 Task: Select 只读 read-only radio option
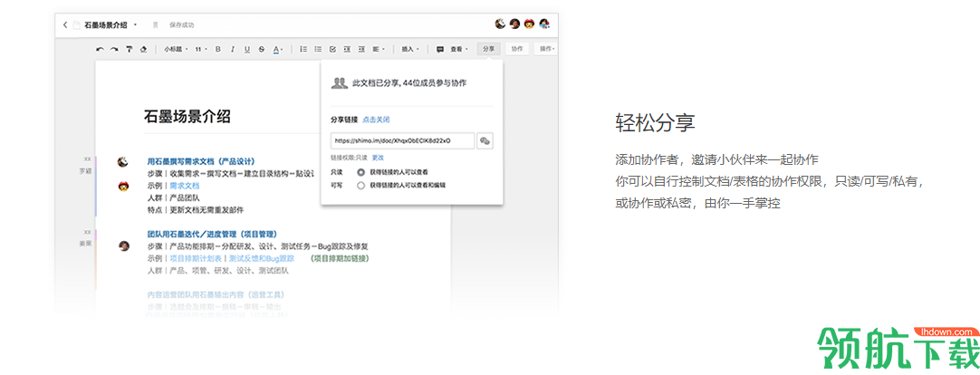(x=360, y=171)
